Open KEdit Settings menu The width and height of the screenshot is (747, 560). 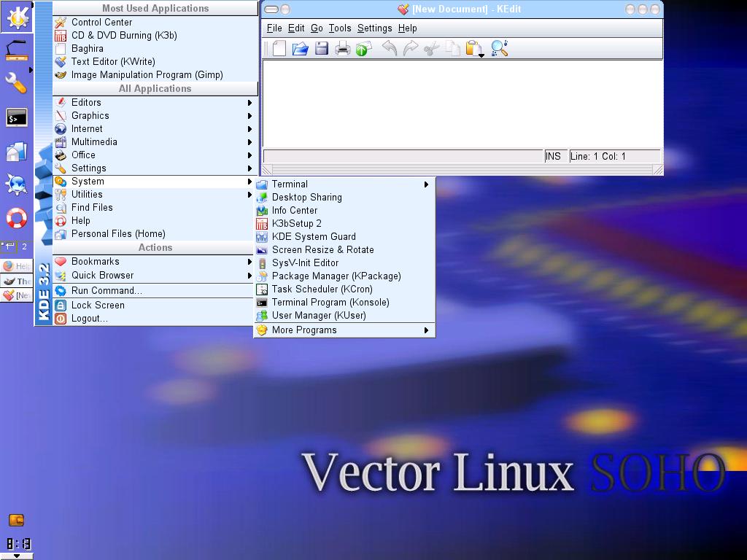click(x=374, y=28)
